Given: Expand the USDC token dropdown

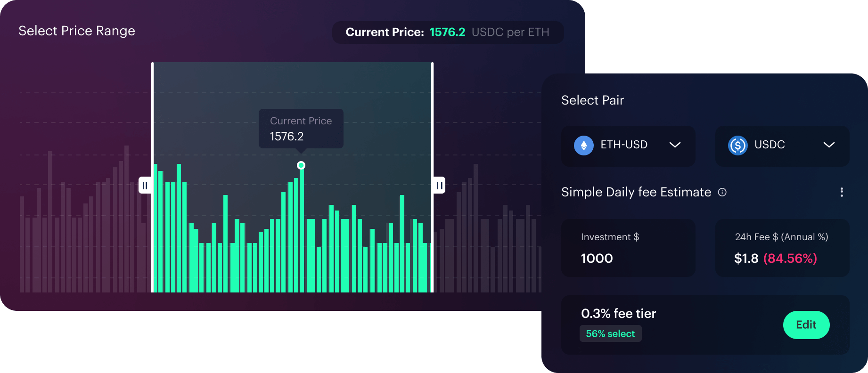Looking at the screenshot, I should (782, 146).
